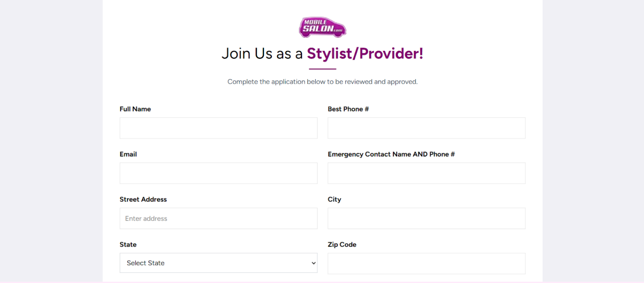644x283 pixels.
Task: Click the 'Emergency Contact Name AND Phone #' label
Action: [391, 154]
